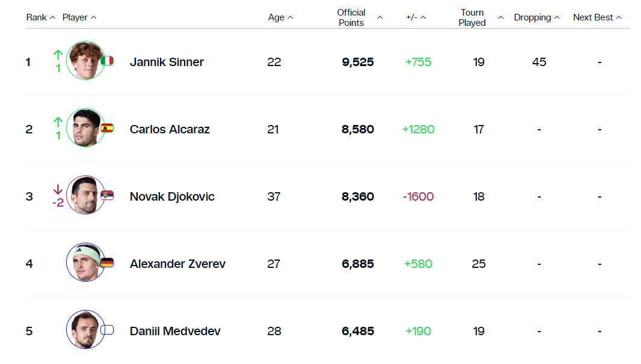Screen dimensions: 641x364
Task: Click Sinner's green rank-up arrow
Action: click(58, 55)
